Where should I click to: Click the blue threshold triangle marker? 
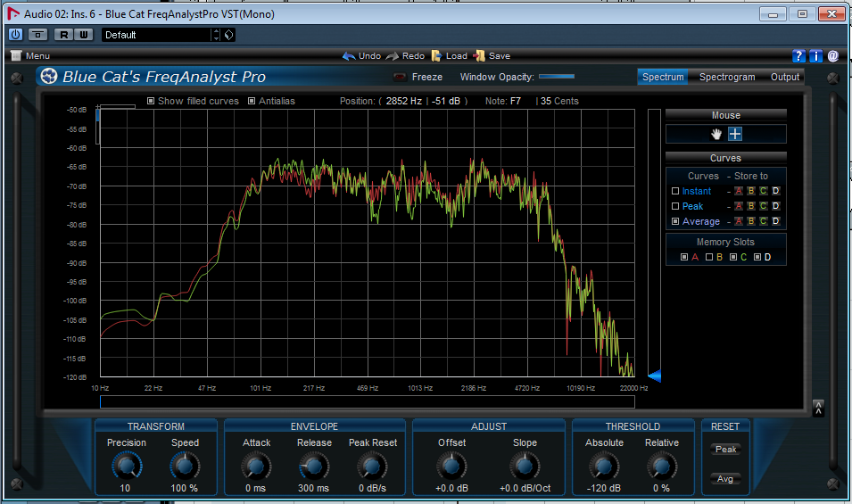pyautogui.click(x=655, y=376)
